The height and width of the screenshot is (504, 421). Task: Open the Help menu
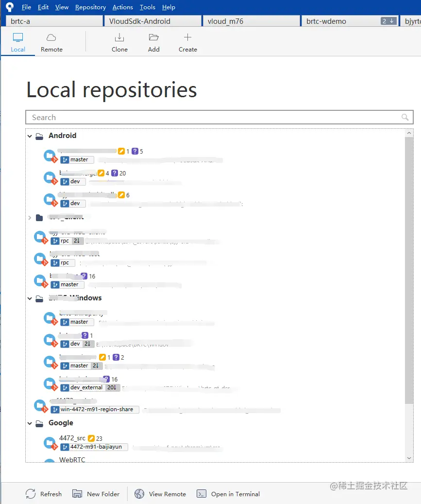[168, 7]
